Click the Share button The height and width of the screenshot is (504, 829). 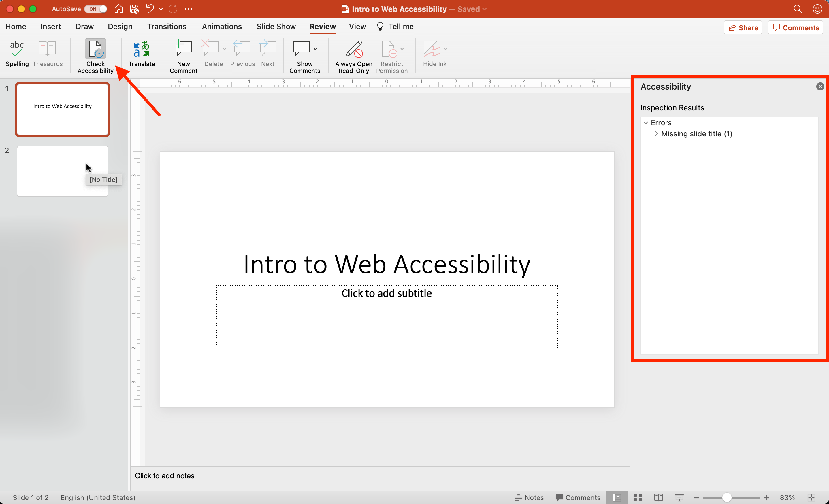(743, 27)
